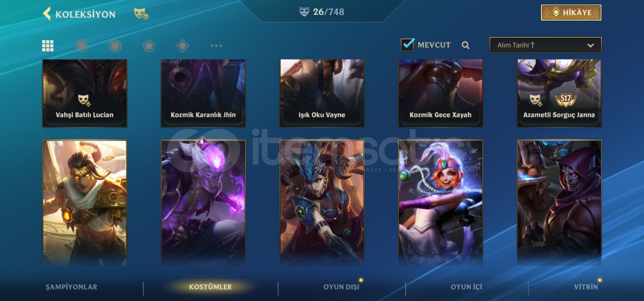Screen dimensions: 644x301
Task: Switch to Oyun Dışı tab
Action: point(341,287)
